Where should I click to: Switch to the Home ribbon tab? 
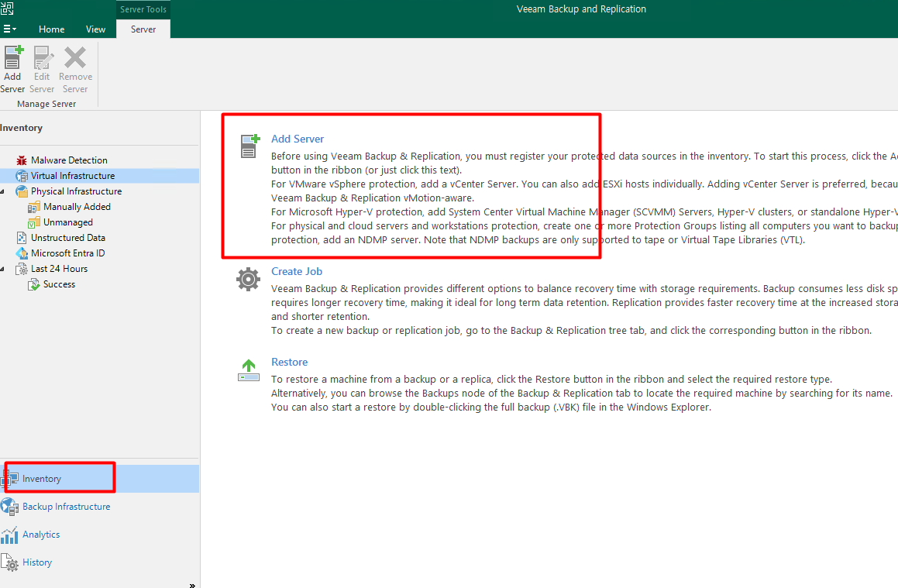[52, 29]
